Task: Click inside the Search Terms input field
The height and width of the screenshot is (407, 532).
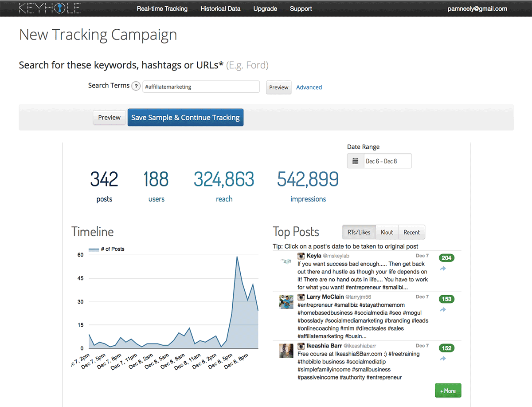Action: point(201,87)
